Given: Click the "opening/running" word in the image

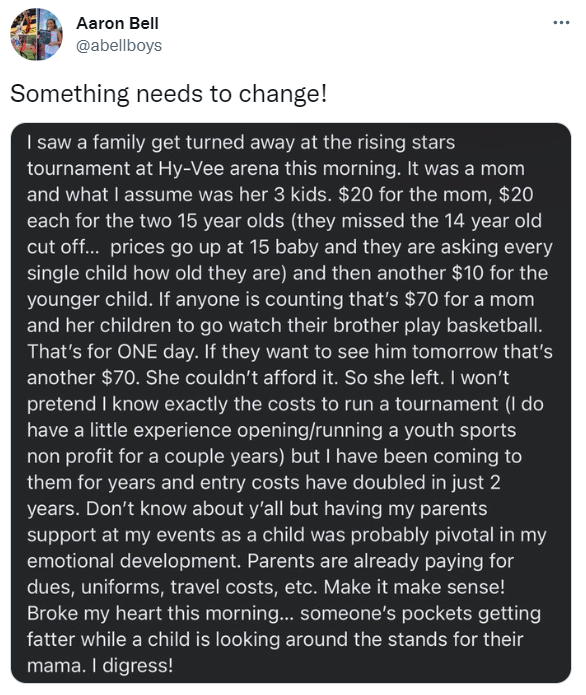Looking at the screenshot, I should (x=309, y=430).
